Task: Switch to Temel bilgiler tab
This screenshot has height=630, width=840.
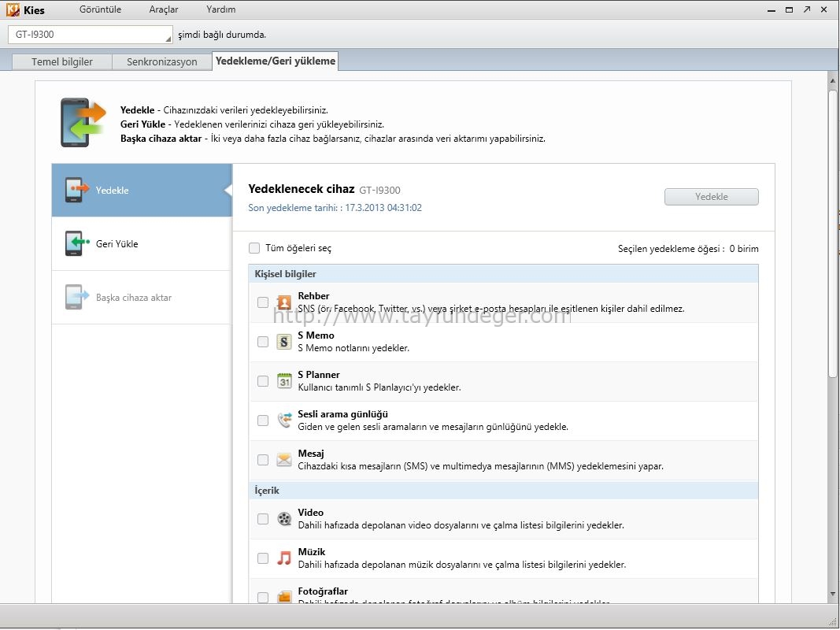Action: click(62, 61)
